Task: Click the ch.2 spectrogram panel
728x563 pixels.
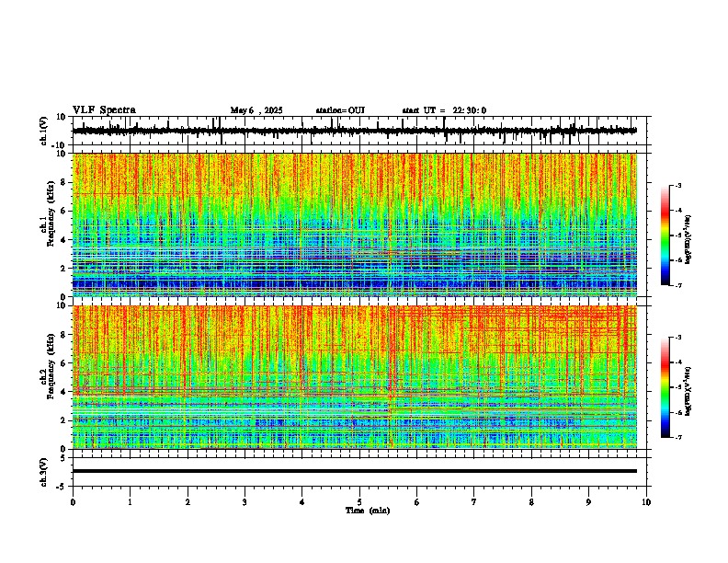Action: (x=355, y=377)
